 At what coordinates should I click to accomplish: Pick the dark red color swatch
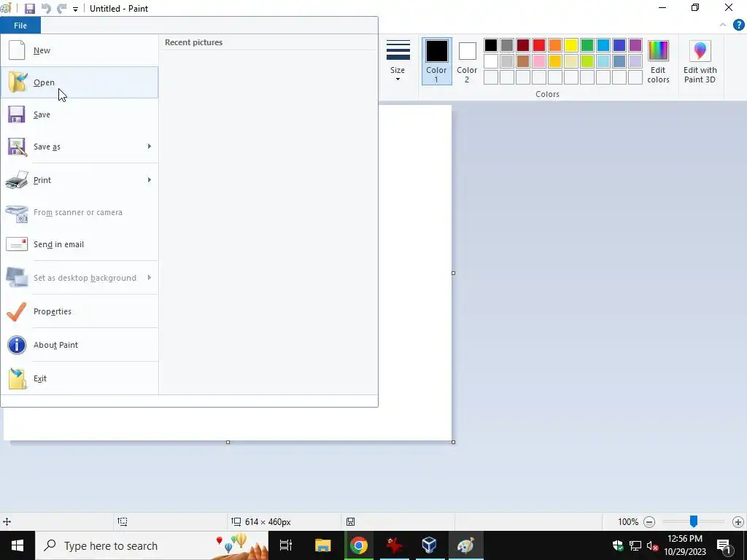[522, 45]
